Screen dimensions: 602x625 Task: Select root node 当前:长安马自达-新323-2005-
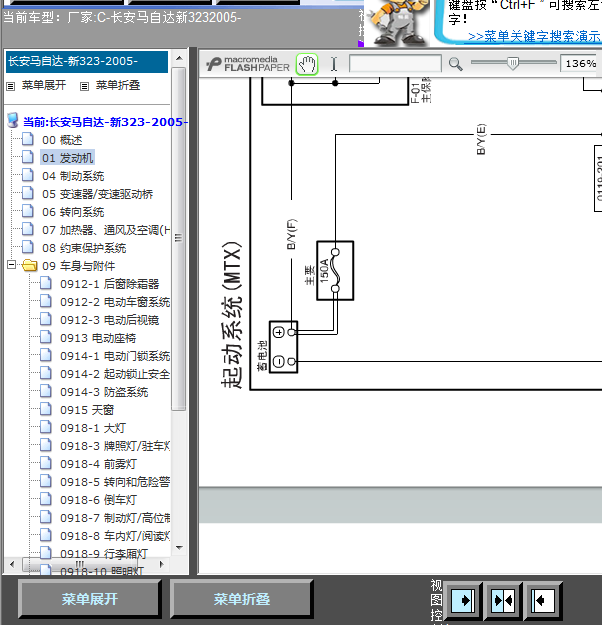pyautogui.click(x=105, y=122)
